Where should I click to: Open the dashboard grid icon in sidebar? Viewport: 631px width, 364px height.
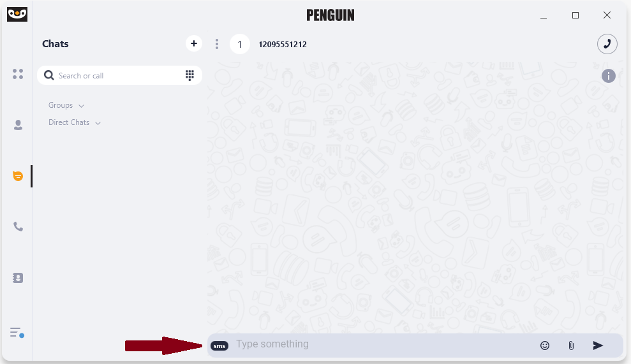[x=18, y=74]
